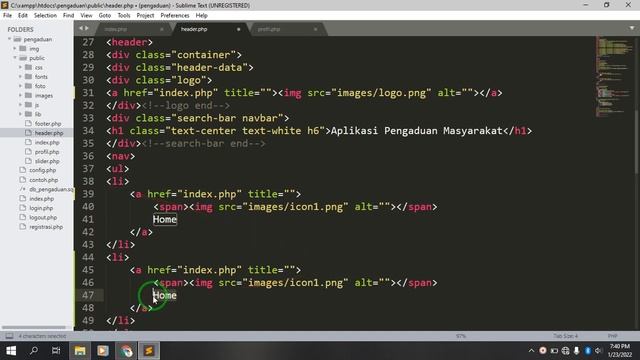640x360 pixels.
Task: Open the Goto menu
Action: point(104,16)
